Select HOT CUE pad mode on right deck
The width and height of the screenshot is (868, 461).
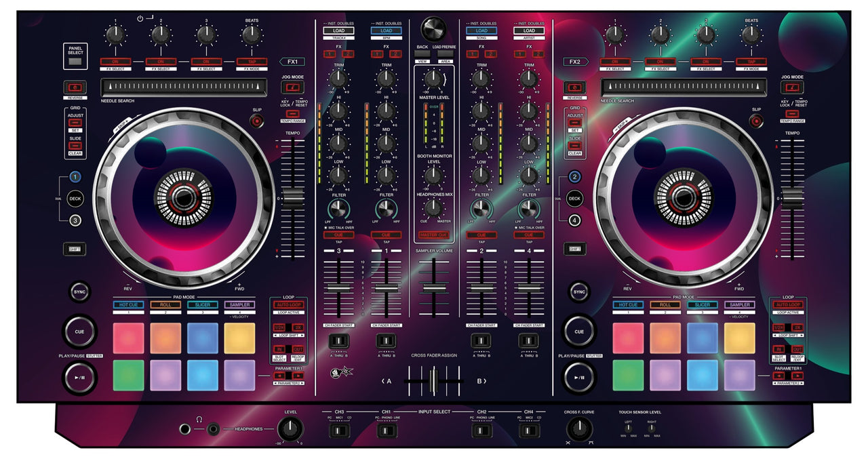point(628,305)
